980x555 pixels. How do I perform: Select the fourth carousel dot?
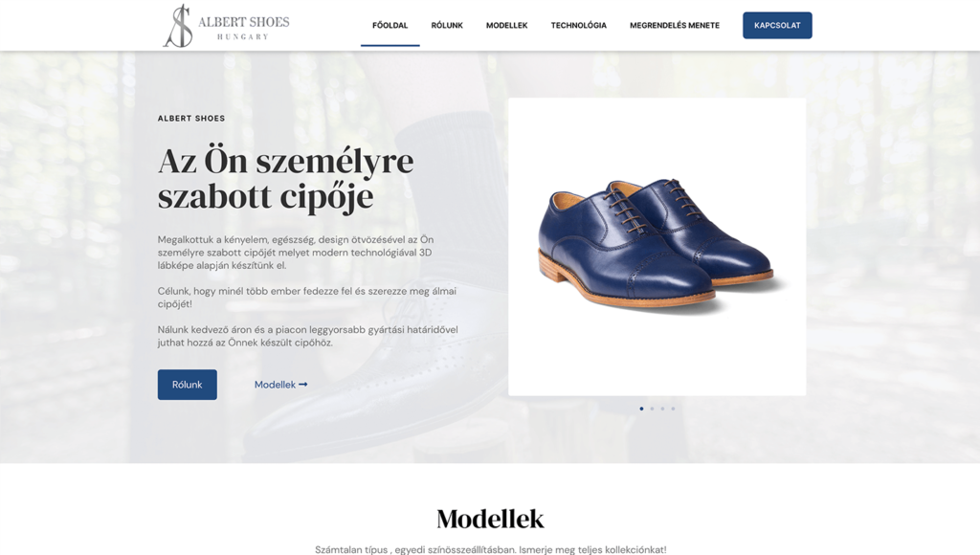673,409
